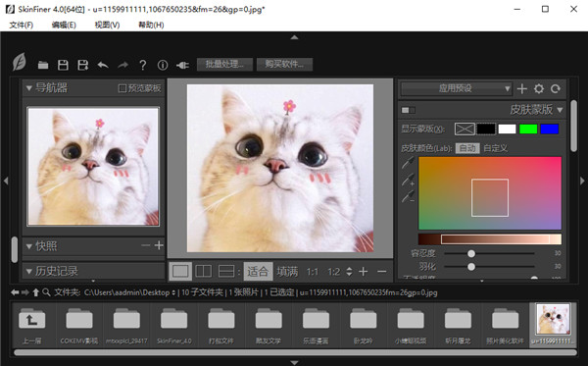The width and height of the screenshot is (588, 366).
Task: Open help with the question mark icon
Action: 143,65
